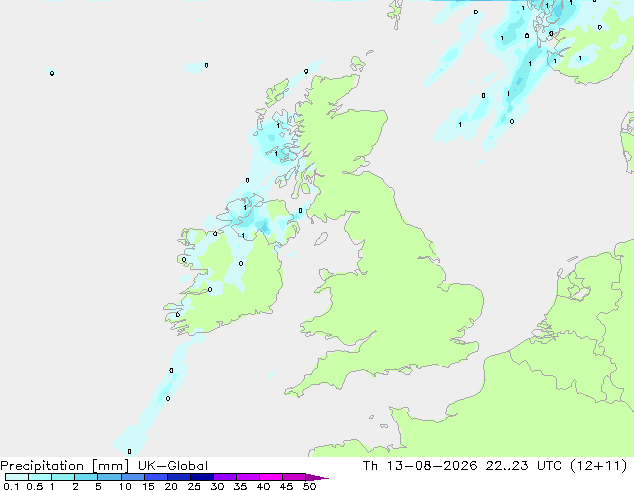Screen dimensions: 634x490
Task: Click the legend label "35"
Action: 240,486
